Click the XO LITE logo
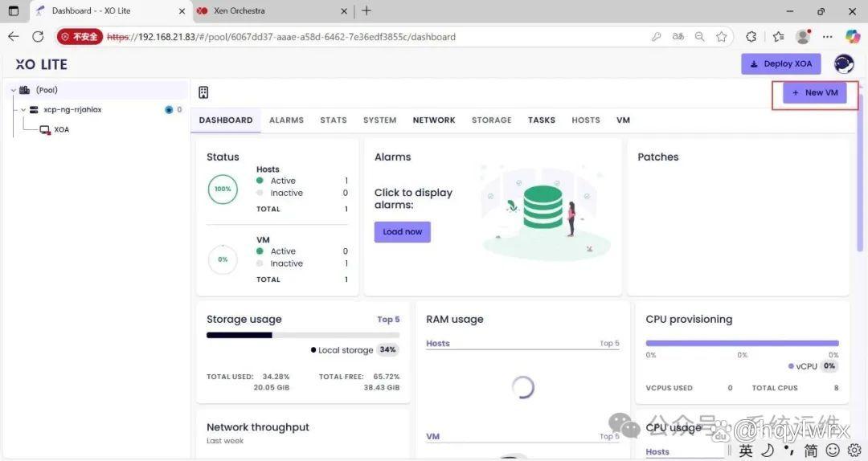Screen dimensions: 868x461 point(42,65)
